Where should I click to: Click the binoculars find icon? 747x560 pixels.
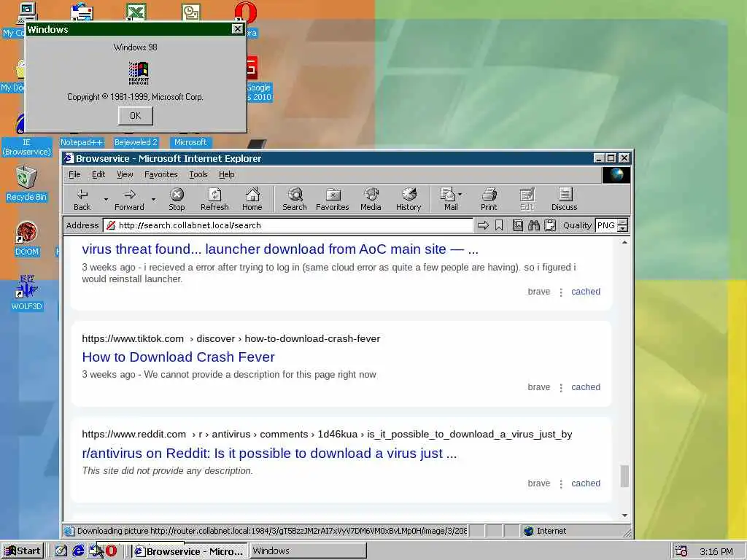click(x=533, y=225)
